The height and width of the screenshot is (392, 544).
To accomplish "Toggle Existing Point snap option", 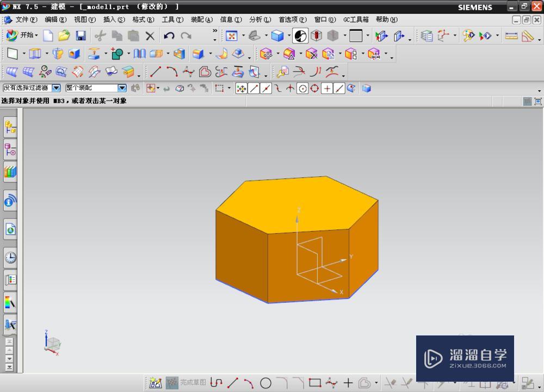I will click(327, 89).
